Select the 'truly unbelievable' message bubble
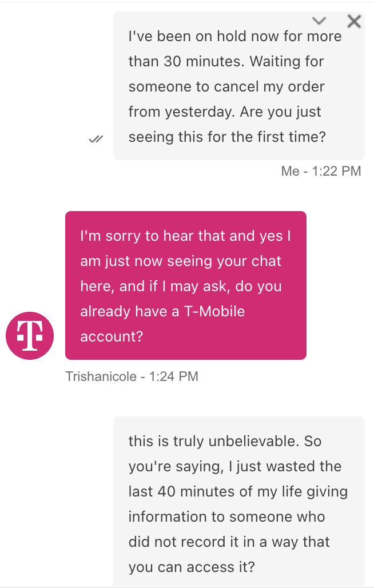This screenshot has width=374, height=588. pos(239,503)
